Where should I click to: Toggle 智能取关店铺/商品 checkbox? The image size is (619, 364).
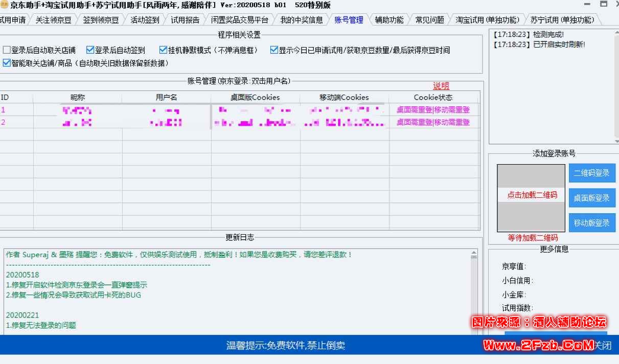pos(7,63)
